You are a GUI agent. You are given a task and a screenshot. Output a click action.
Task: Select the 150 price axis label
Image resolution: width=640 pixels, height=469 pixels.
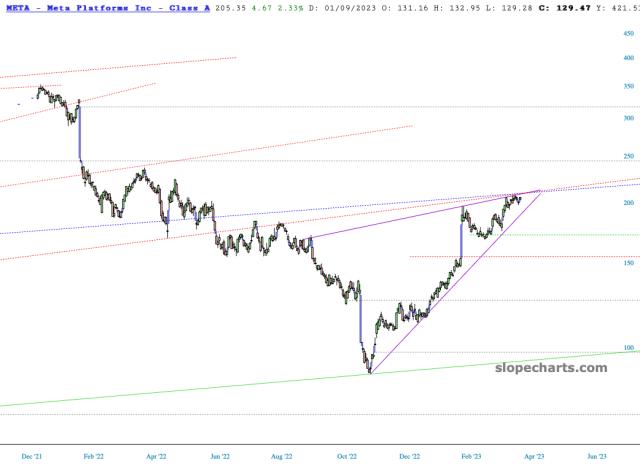coord(628,264)
